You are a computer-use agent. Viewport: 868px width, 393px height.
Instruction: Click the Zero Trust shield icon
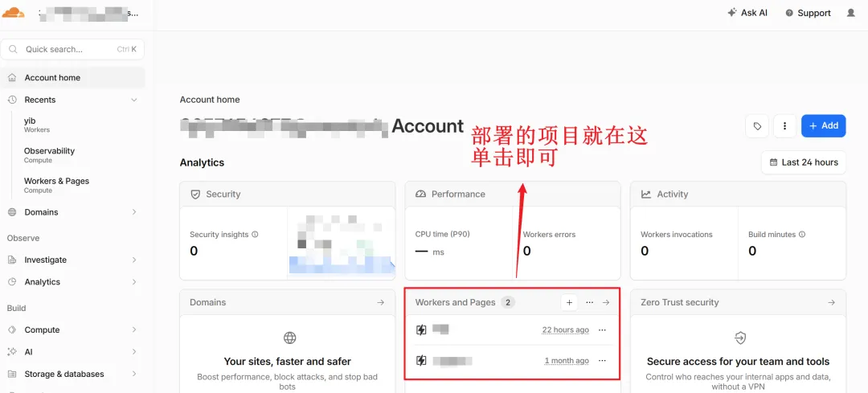[x=740, y=338]
